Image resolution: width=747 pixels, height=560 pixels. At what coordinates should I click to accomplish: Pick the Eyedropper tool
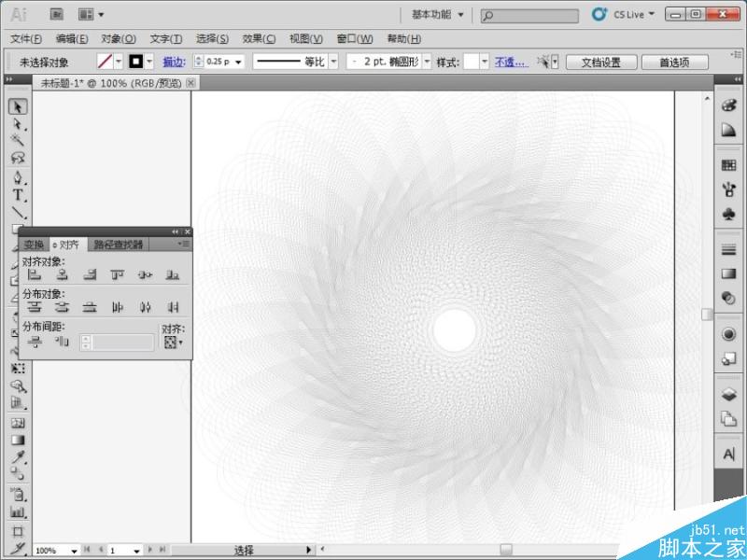coord(18,457)
